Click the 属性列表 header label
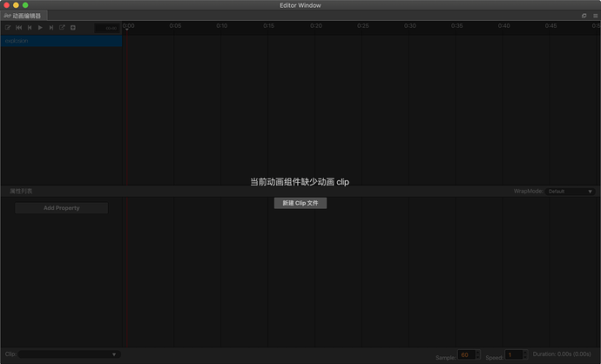601x364 pixels. tap(21, 192)
